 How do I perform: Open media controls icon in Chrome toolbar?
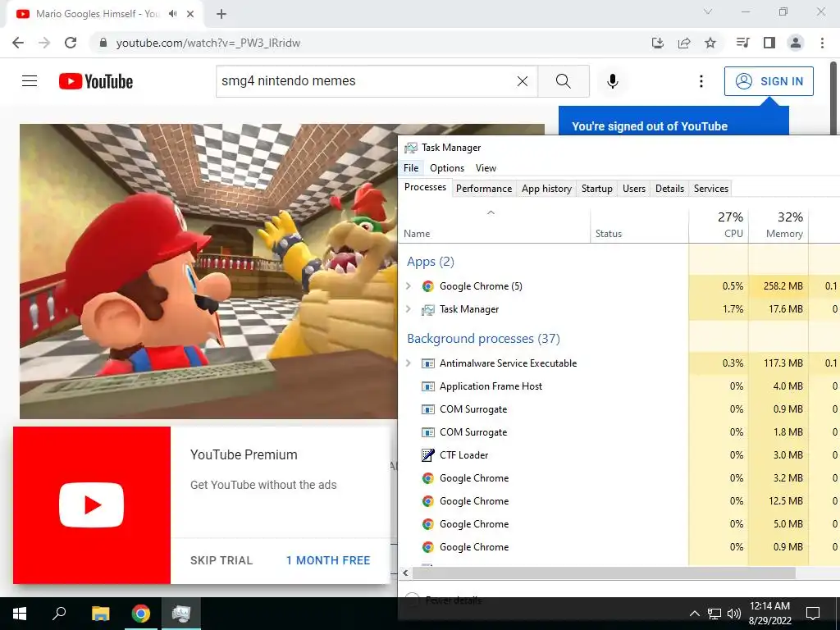coord(742,43)
